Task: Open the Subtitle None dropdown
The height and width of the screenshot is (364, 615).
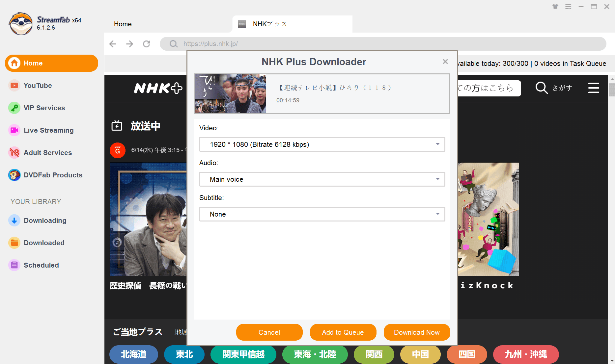Action: [x=322, y=214]
